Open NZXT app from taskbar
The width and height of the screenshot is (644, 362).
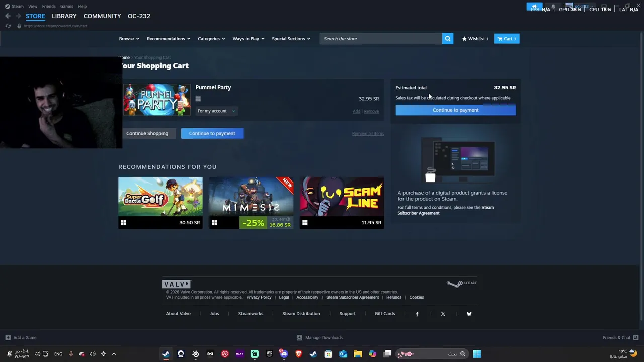[239, 354]
